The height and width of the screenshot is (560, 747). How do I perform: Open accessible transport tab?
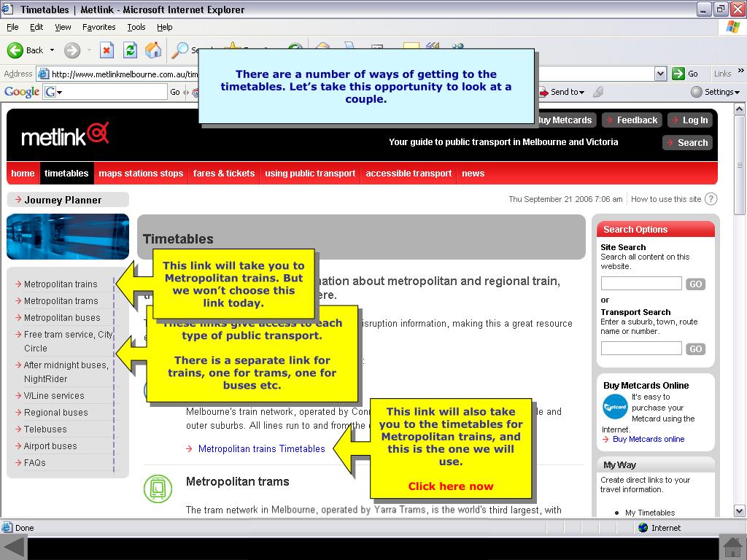coord(409,174)
